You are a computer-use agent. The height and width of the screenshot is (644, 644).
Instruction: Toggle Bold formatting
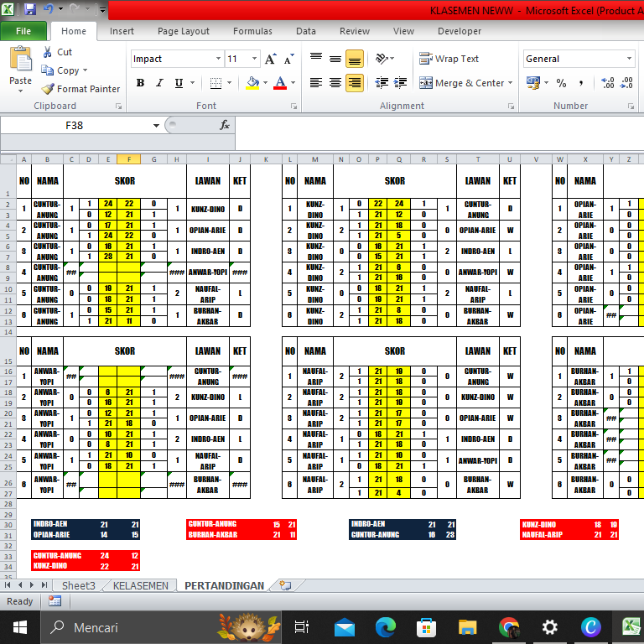pos(140,83)
